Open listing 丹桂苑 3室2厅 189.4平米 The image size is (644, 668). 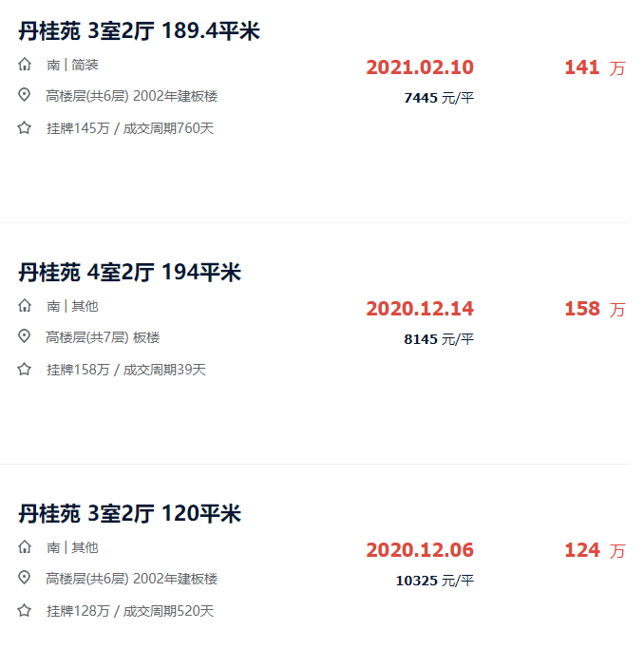(x=139, y=31)
